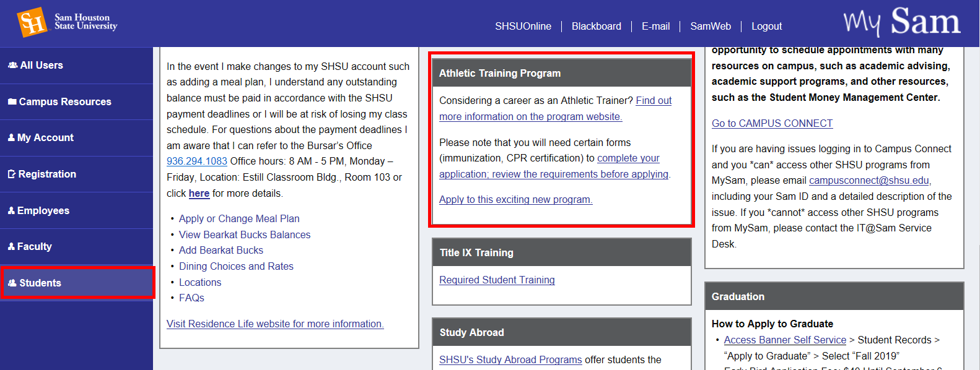Open View Bearkat Bucks Balances
Screen dimensions: 980x370
click(x=245, y=234)
